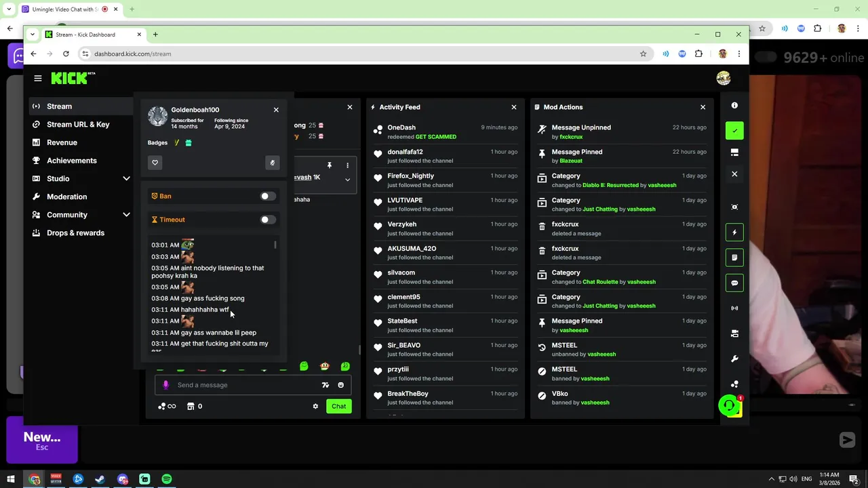Expand the Community section chevron
Viewport: 868px width, 488px height.
click(x=126, y=215)
